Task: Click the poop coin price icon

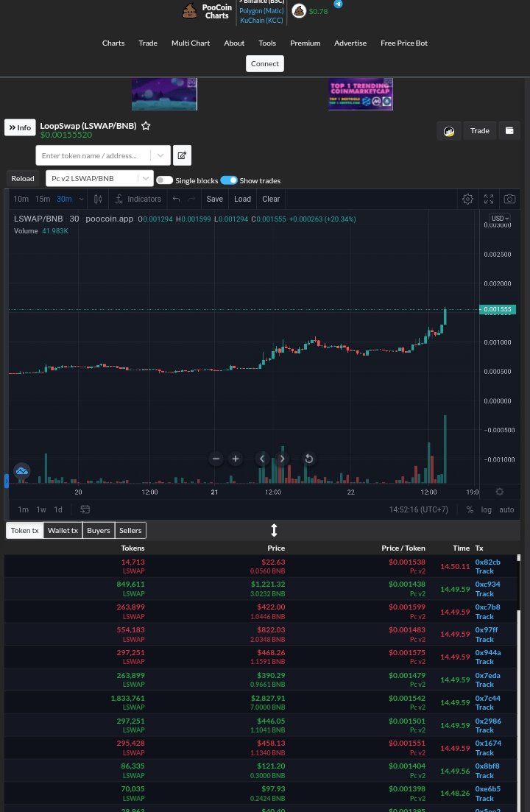Action: (299, 11)
